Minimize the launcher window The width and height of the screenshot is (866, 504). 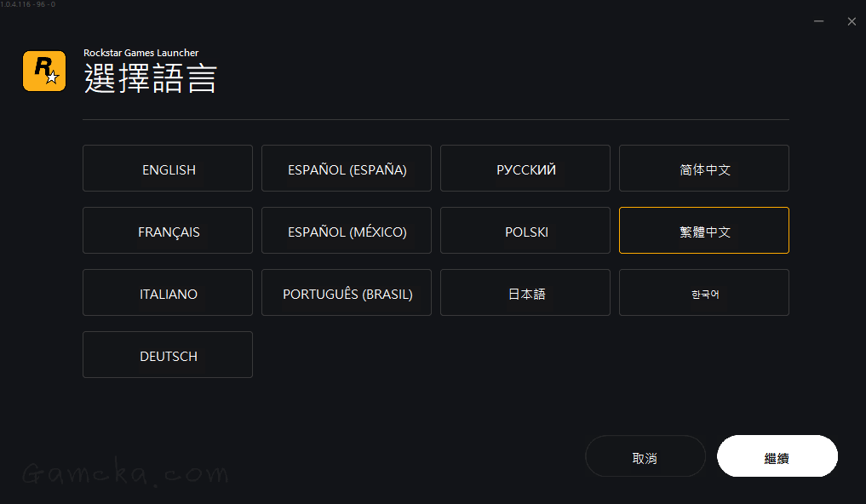tap(818, 21)
